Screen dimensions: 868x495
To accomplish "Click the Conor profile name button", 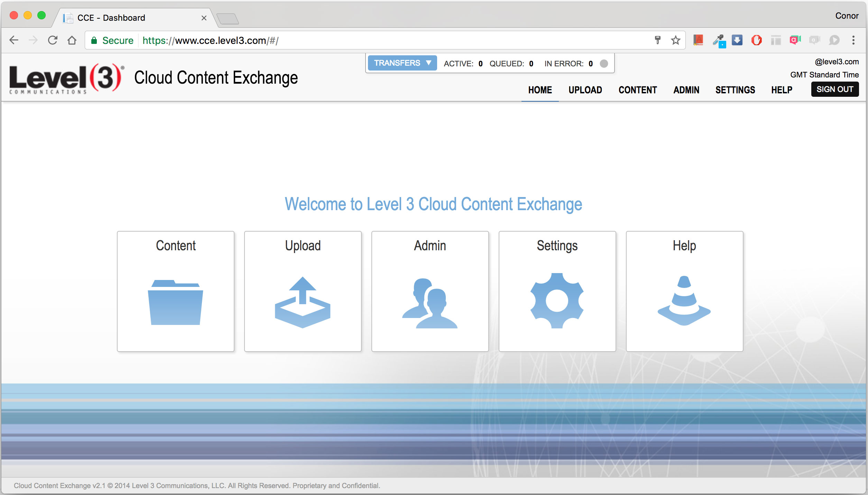I will pyautogui.click(x=847, y=16).
